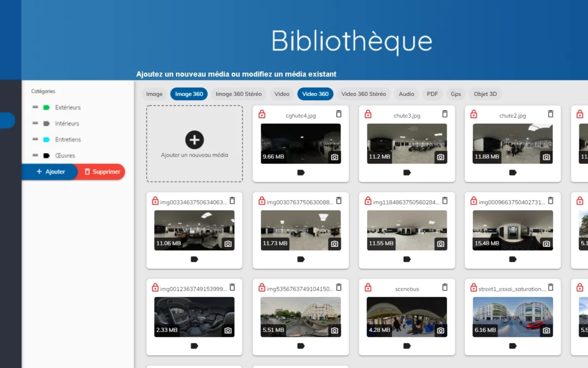Delete the img0030763750630088 card
The width and height of the screenshot is (588, 368).
coord(339,201)
